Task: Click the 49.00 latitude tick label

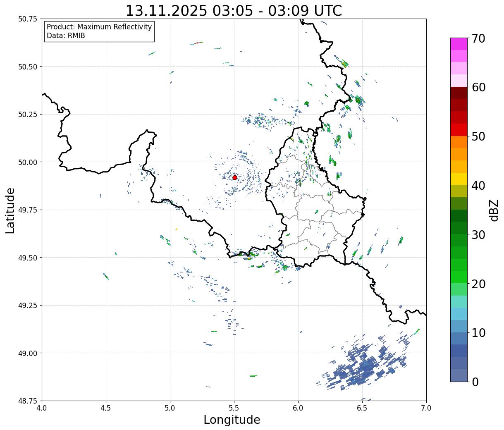Action: (x=28, y=353)
